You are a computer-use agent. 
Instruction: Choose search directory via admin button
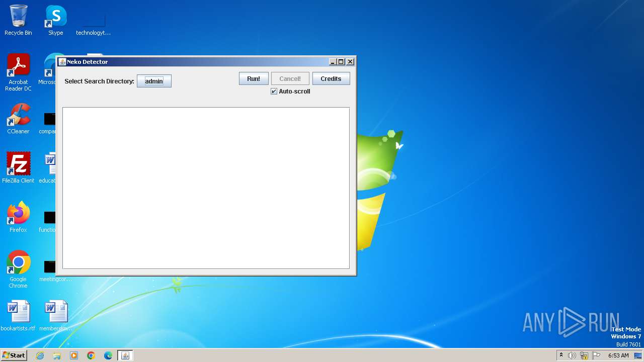(x=154, y=81)
